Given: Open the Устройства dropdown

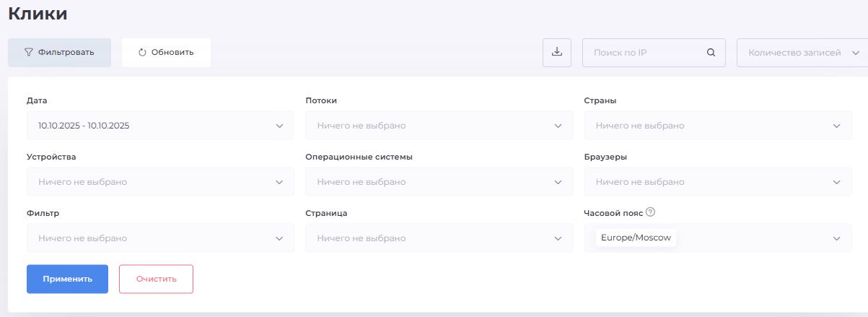Looking at the screenshot, I should pos(159,182).
